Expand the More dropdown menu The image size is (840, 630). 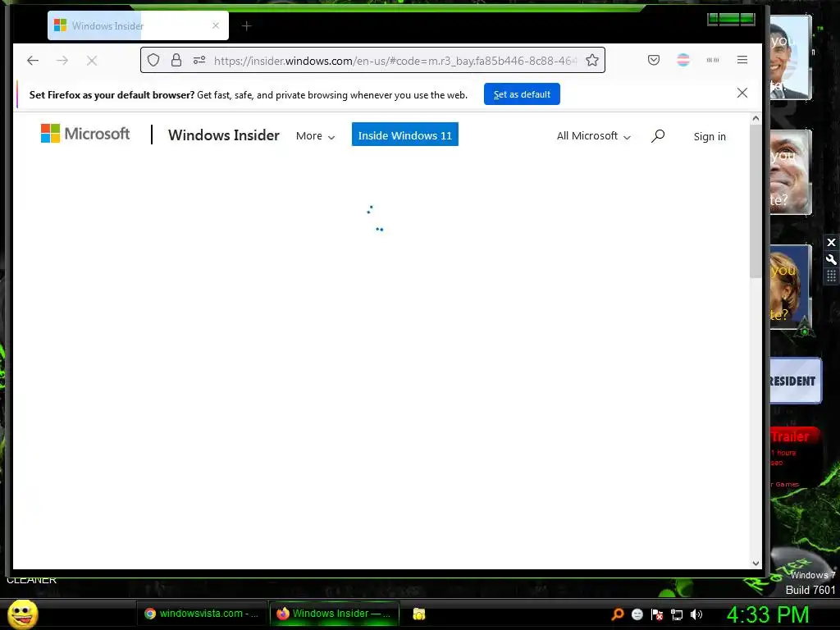point(316,136)
